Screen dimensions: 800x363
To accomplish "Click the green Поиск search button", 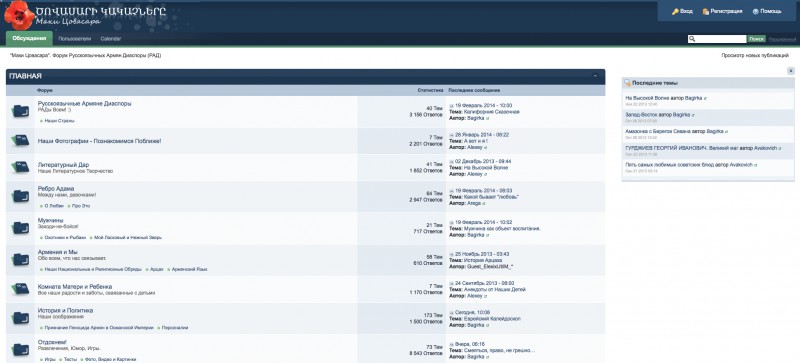I will [756, 39].
